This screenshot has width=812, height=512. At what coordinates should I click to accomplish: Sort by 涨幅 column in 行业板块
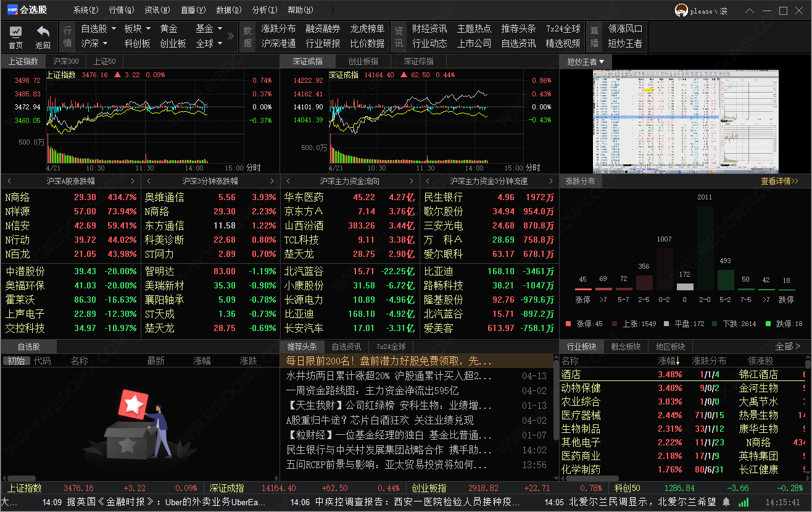point(669,361)
